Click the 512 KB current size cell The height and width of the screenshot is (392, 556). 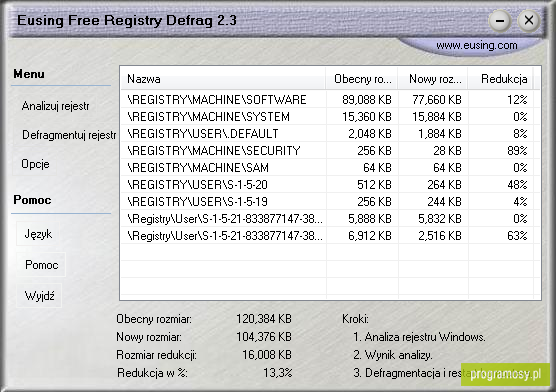tap(374, 184)
